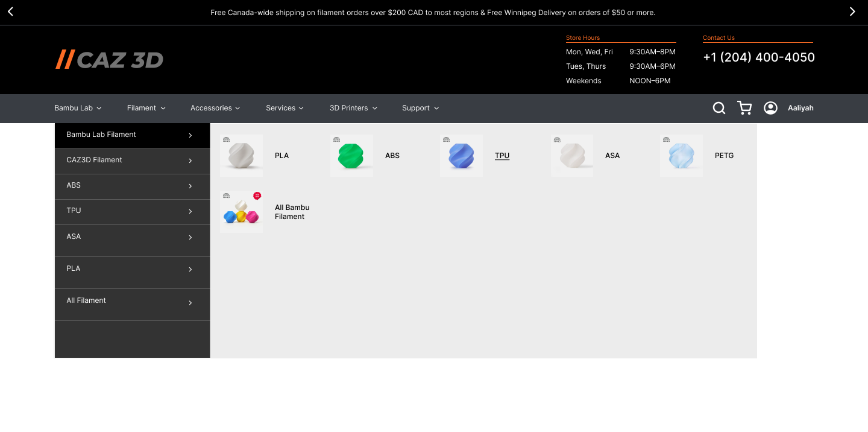Select CAZ3D Filament sidebar item
868x432 pixels.
coord(133,161)
